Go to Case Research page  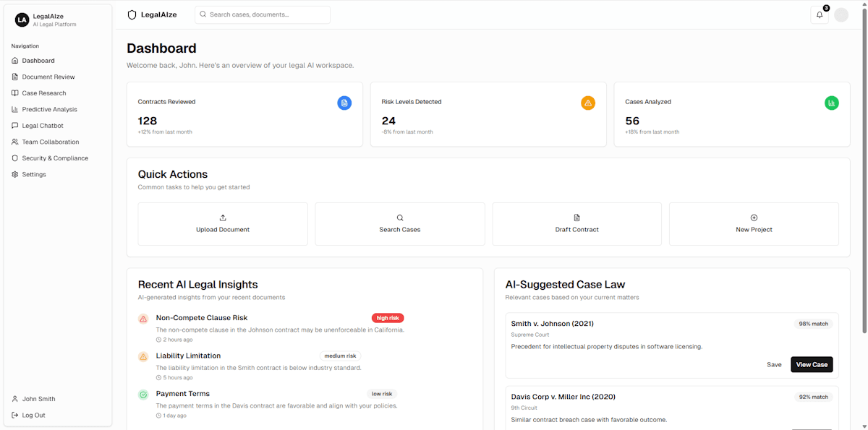point(43,93)
